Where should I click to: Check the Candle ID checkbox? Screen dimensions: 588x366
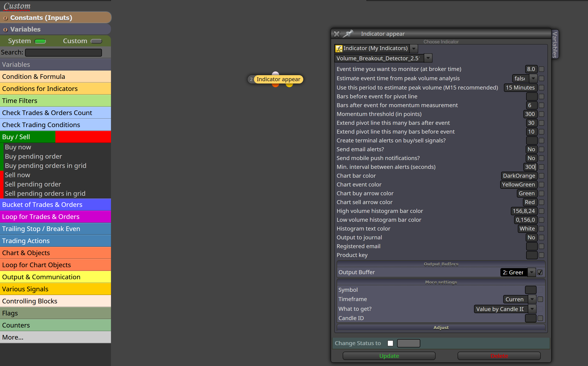point(540,318)
